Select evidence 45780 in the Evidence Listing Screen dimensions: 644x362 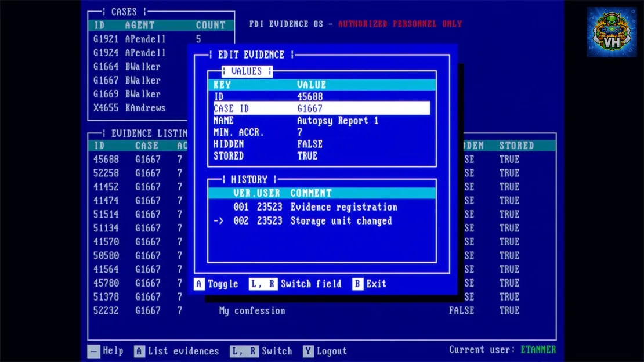138,283
